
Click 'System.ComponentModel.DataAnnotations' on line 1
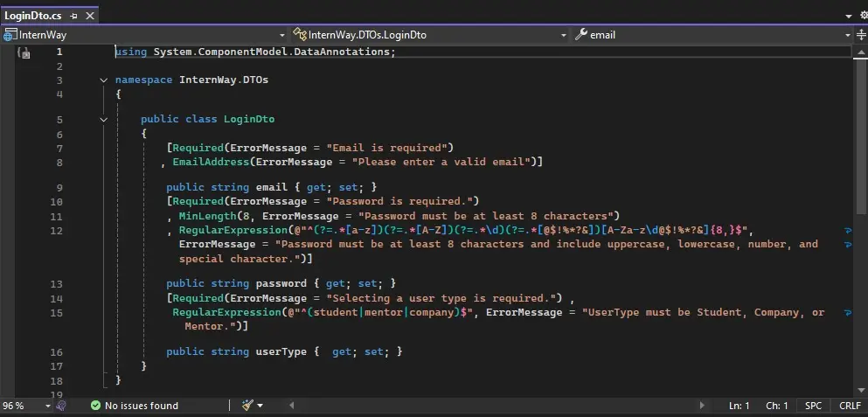pyautogui.click(x=272, y=52)
